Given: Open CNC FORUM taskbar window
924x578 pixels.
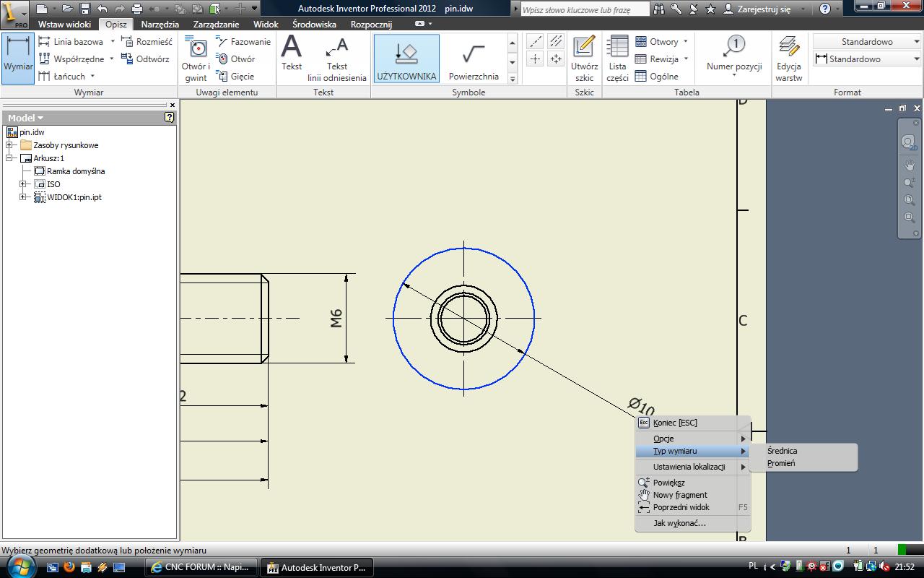Looking at the screenshot, I should pyautogui.click(x=201, y=567).
